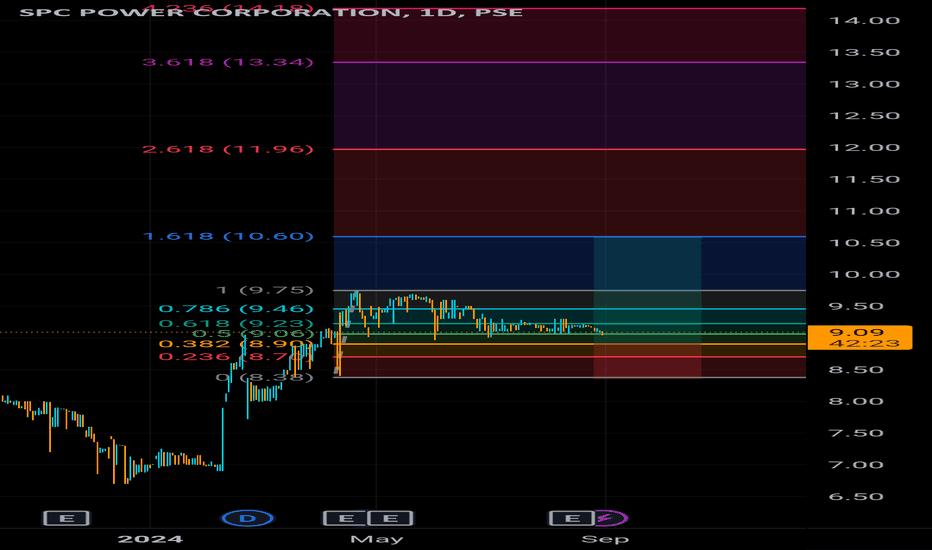Click the May time axis label

pyautogui.click(x=377, y=539)
